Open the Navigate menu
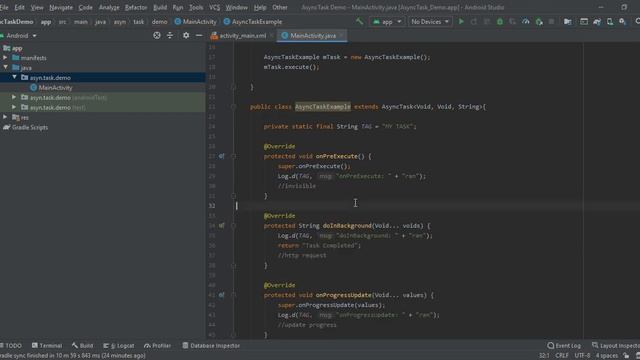The width and height of the screenshot is (640, 360). [x=61, y=7]
